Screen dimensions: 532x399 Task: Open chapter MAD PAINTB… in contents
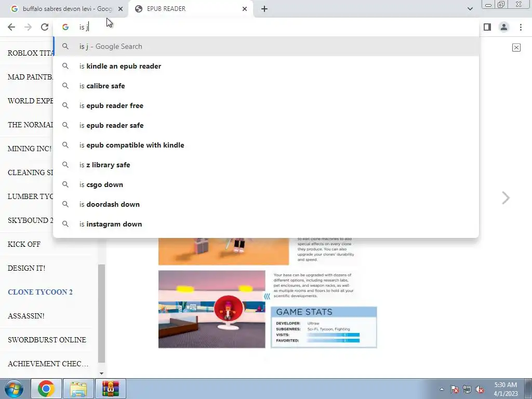30,77
